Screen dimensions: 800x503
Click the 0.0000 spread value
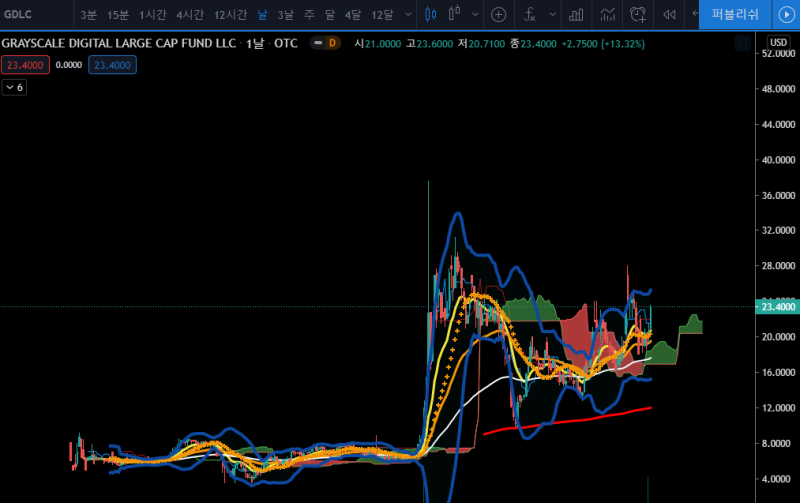[69, 65]
